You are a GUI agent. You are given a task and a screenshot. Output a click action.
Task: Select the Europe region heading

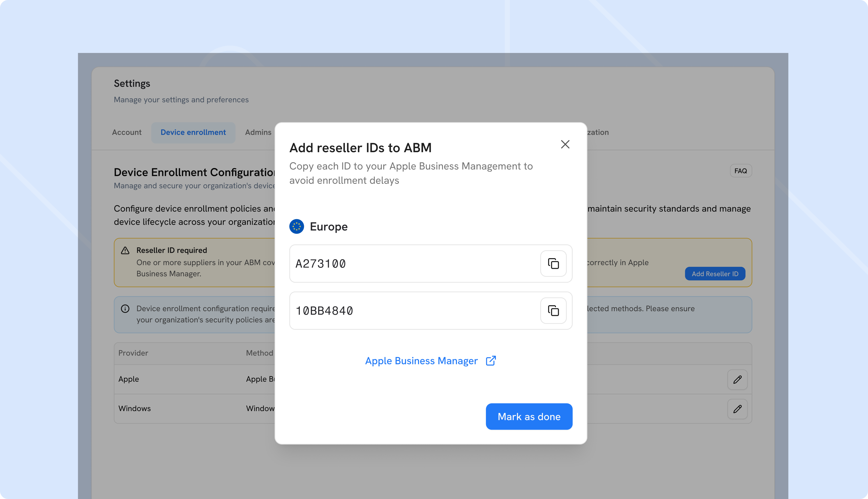328,227
